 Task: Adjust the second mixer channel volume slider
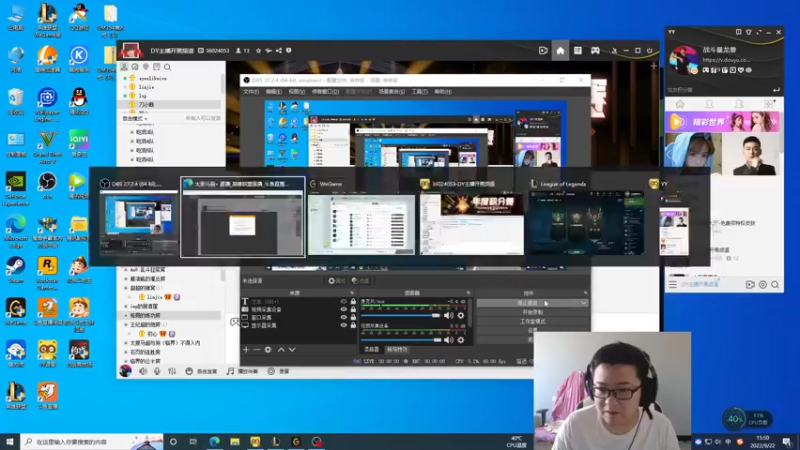401,340
